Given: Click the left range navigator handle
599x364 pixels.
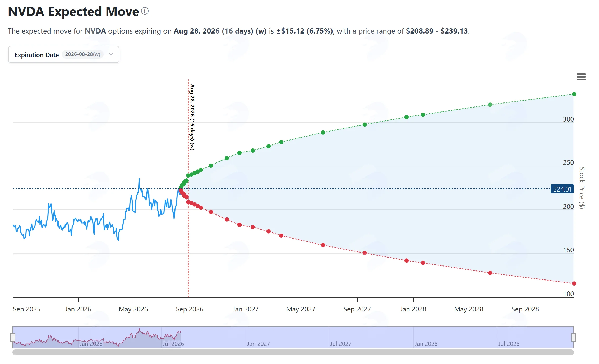Looking at the screenshot, I should pyautogui.click(x=12, y=337).
